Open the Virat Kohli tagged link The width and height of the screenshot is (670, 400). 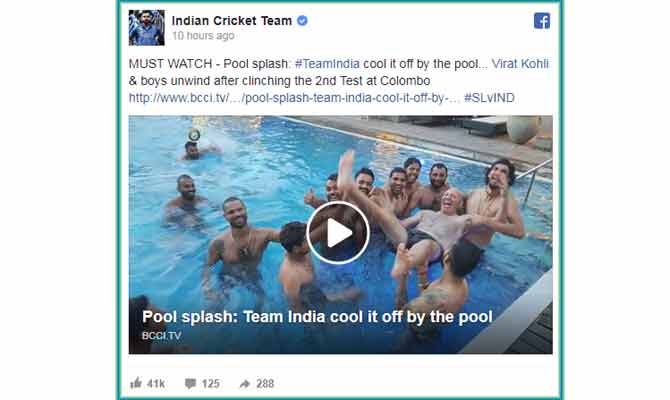(520, 64)
